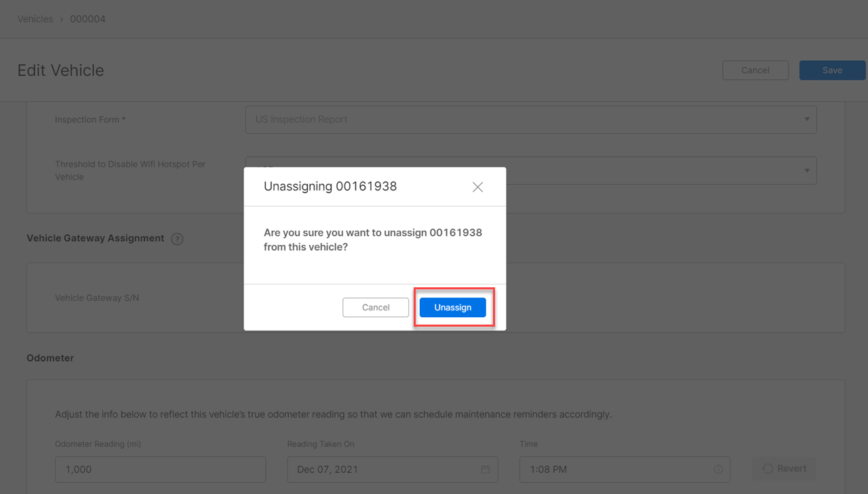This screenshot has height=494, width=868.
Task: Click the help icon beside Vehicle Gateway Assignment
Action: click(177, 239)
